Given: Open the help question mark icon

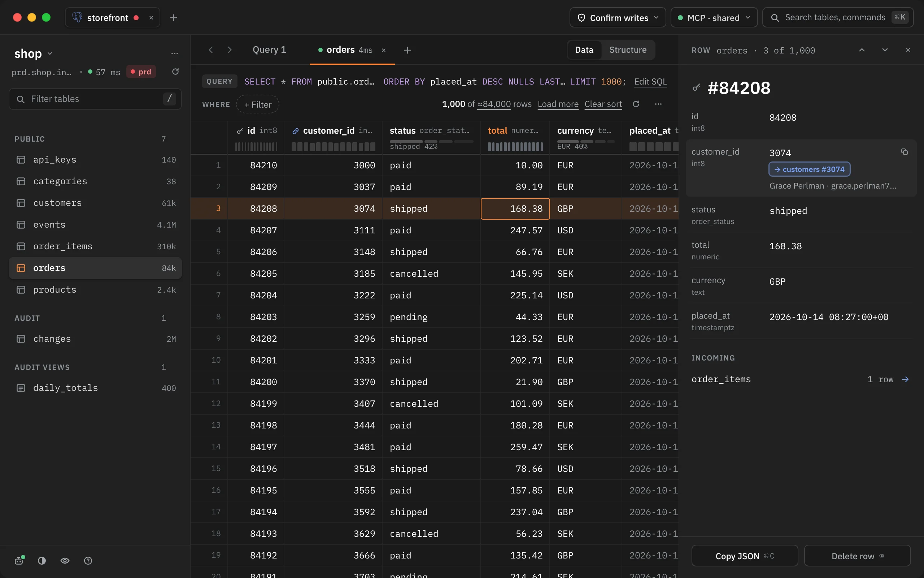Looking at the screenshot, I should coord(88,560).
